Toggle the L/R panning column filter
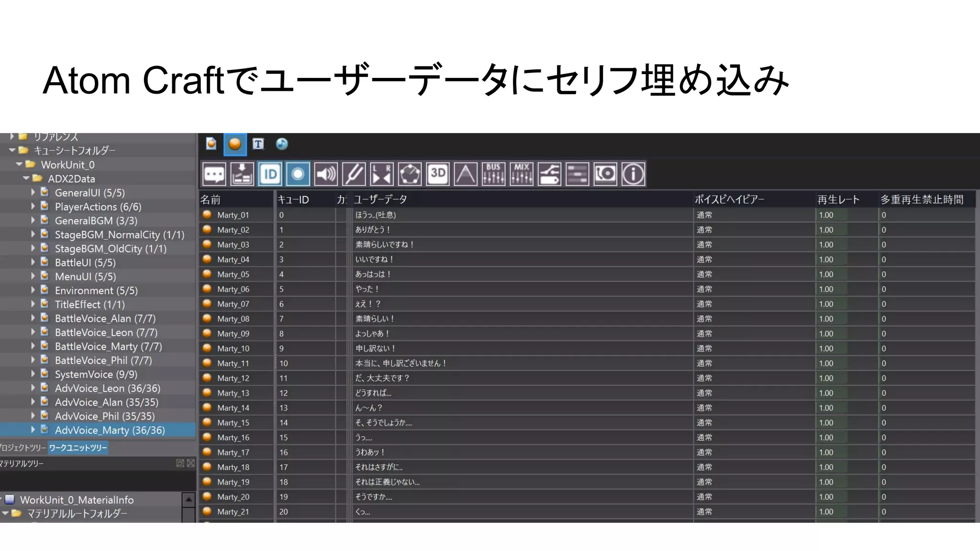The height and width of the screenshot is (551, 980). (x=382, y=174)
